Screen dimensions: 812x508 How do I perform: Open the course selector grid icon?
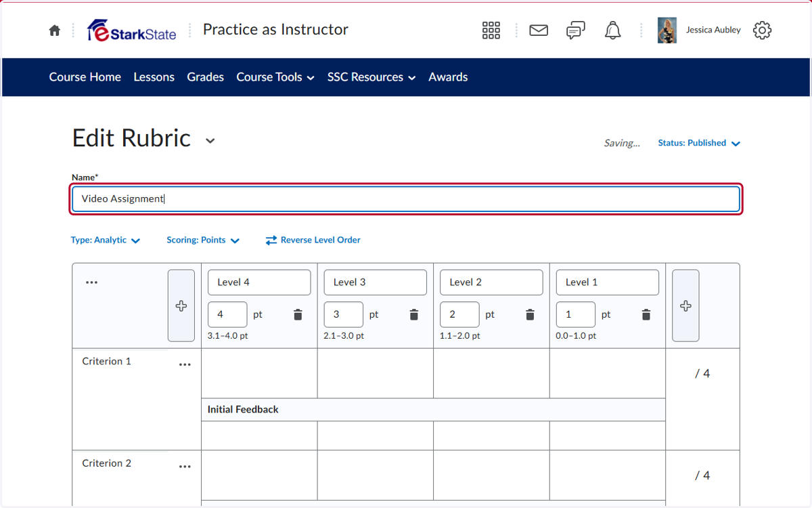tap(491, 30)
